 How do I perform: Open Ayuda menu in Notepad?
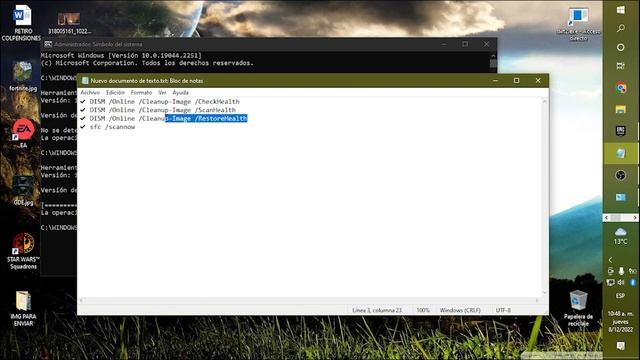pyautogui.click(x=180, y=93)
